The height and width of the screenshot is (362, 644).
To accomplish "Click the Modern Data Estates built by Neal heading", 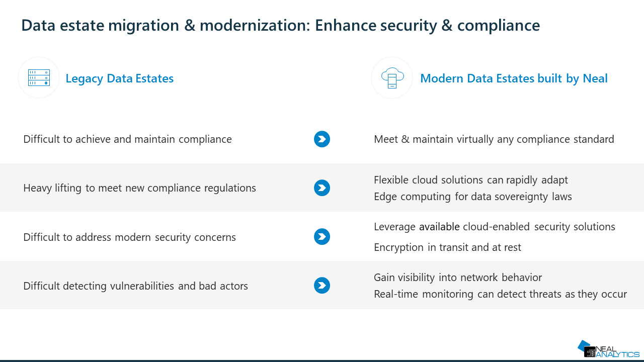I will point(514,78).
